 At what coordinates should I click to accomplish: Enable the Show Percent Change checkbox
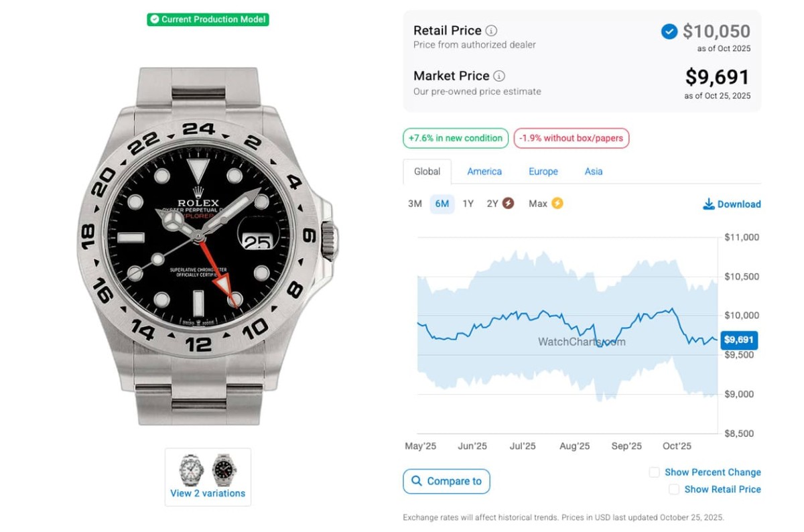pyautogui.click(x=655, y=472)
